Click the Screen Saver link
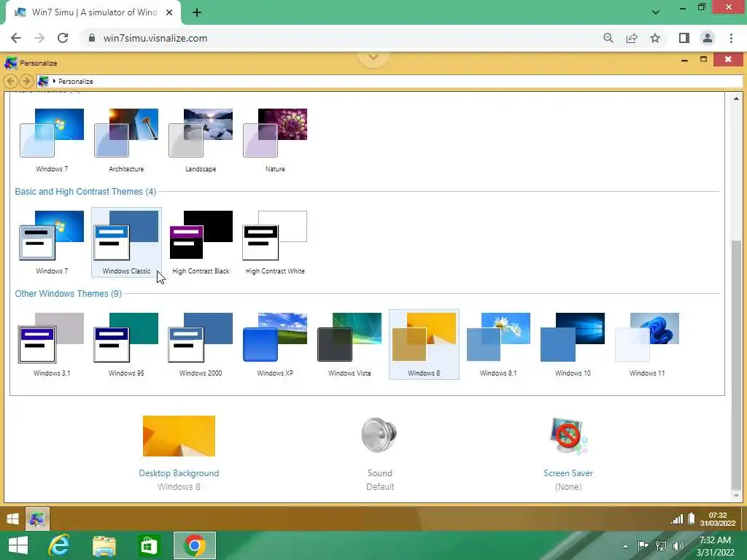747x560 pixels. (x=568, y=472)
